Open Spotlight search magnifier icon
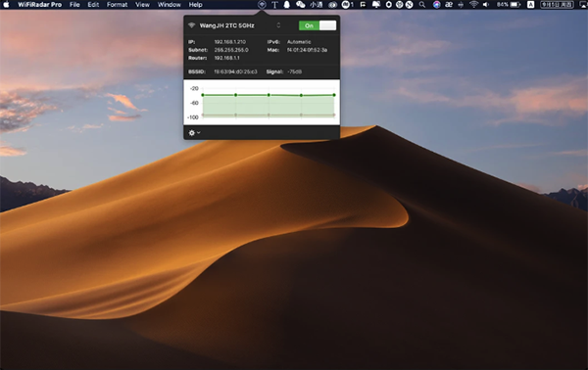 [x=422, y=5]
